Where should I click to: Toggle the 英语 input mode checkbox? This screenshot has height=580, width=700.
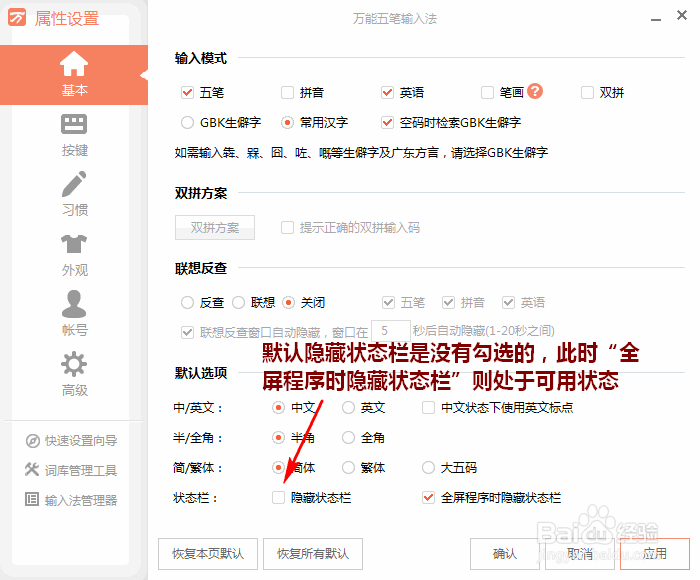[x=387, y=93]
